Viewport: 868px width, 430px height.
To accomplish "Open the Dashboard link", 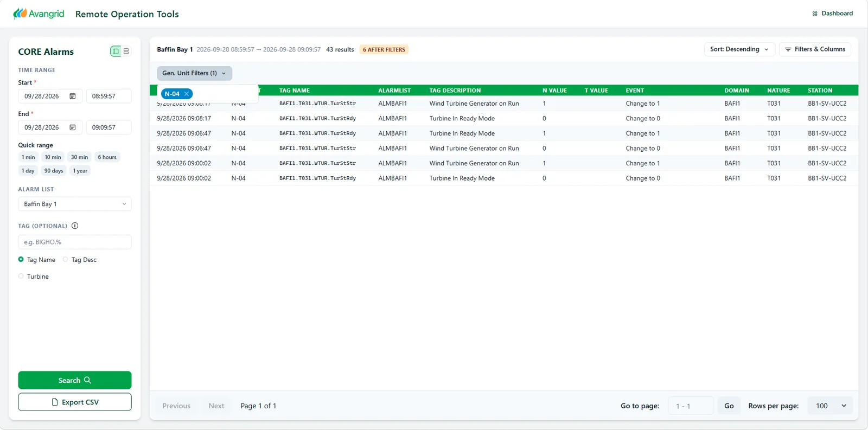I will (832, 14).
